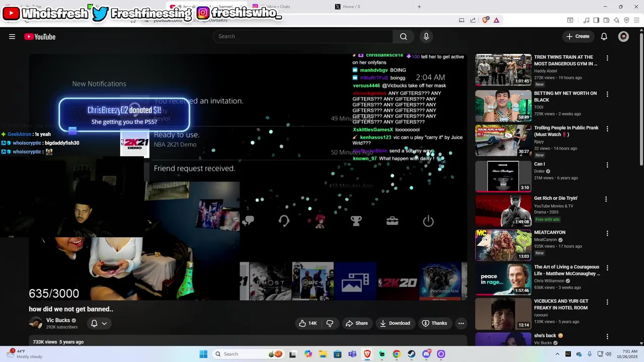Show hidden system tray icons chevron
Image resolution: width=644 pixels, height=362 pixels.
(557, 354)
